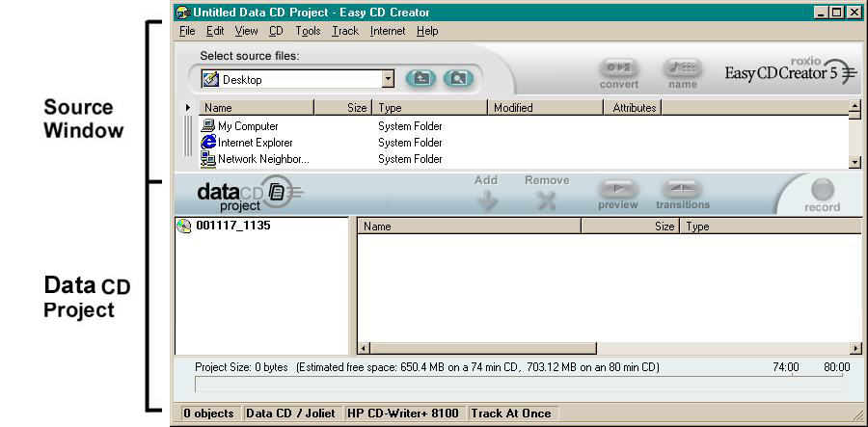This screenshot has height=427, width=868.
Task: Open the Track menu
Action: click(345, 31)
